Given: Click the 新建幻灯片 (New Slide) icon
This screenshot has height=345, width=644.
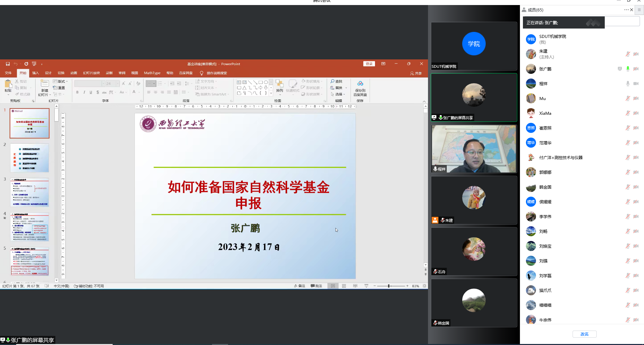Looking at the screenshot, I should coord(45,84).
